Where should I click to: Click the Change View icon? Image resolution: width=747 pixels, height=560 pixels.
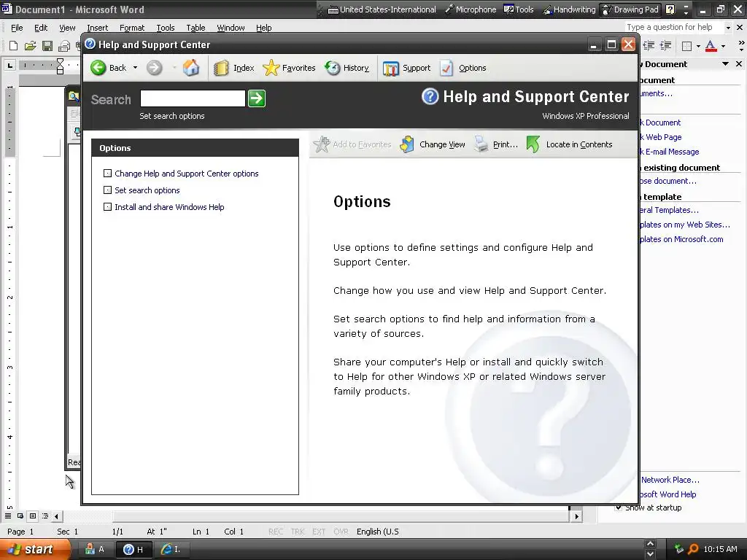click(x=407, y=144)
